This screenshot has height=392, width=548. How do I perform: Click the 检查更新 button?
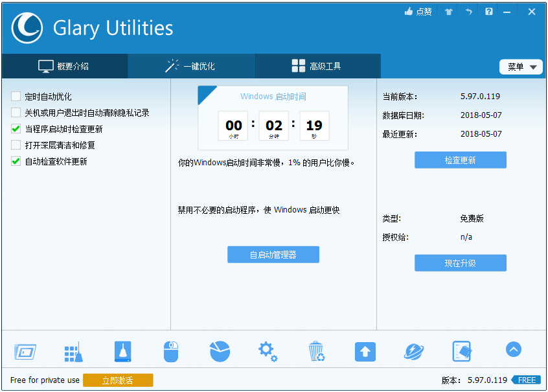click(x=461, y=160)
